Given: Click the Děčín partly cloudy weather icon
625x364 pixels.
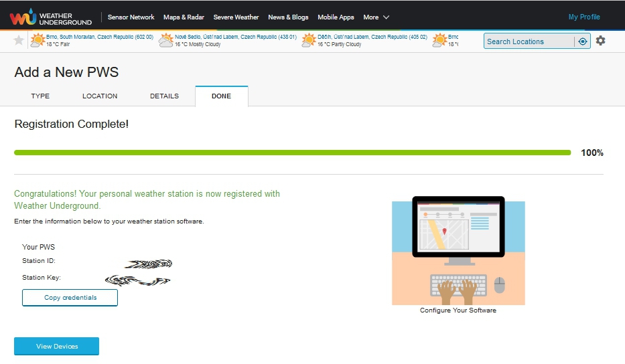Looking at the screenshot, I should coord(309,41).
